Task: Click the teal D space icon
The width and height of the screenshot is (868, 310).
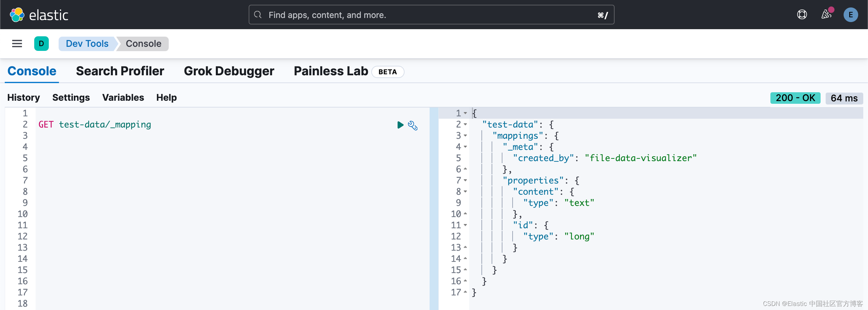Action: point(41,43)
